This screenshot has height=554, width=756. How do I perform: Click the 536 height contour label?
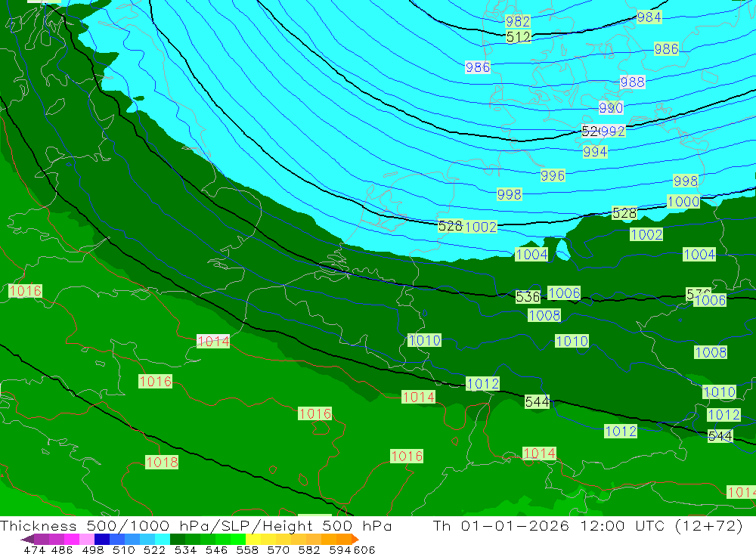pyautogui.click(x=528, y=296)
